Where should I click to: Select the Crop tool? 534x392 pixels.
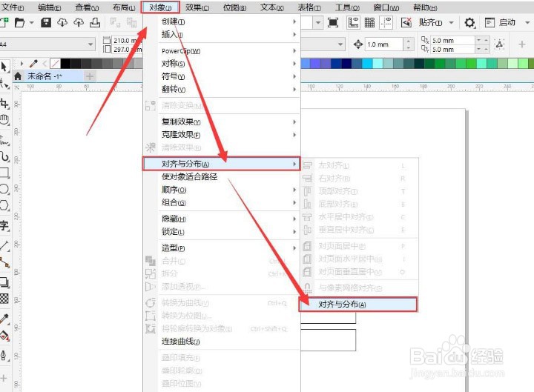[x=4, y=103]
